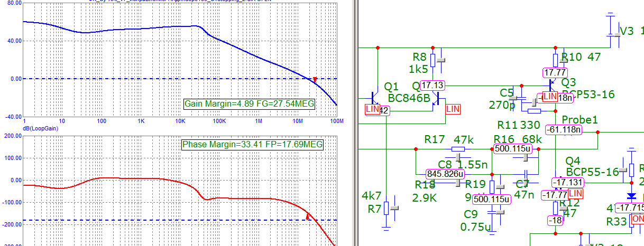Select the R10 47 resistor symbol
Viewport: 644px width, 246px height.
click(x=555, y=60)
